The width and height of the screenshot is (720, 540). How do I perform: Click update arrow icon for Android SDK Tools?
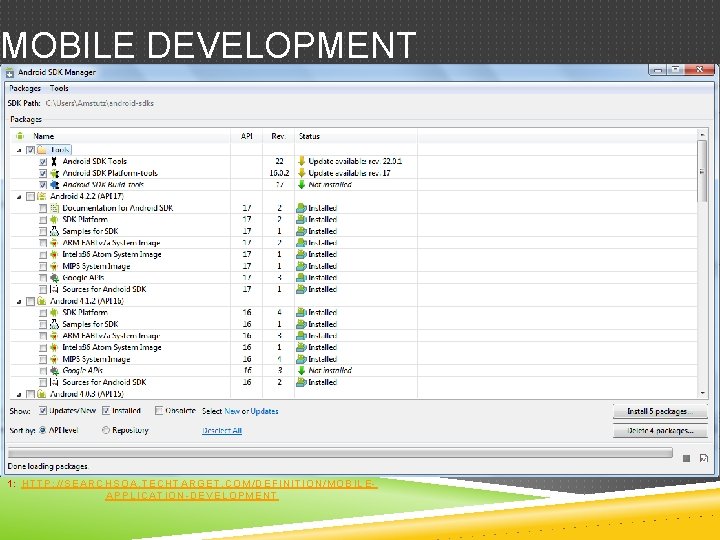pyautogui.click(x=302, y=161)
